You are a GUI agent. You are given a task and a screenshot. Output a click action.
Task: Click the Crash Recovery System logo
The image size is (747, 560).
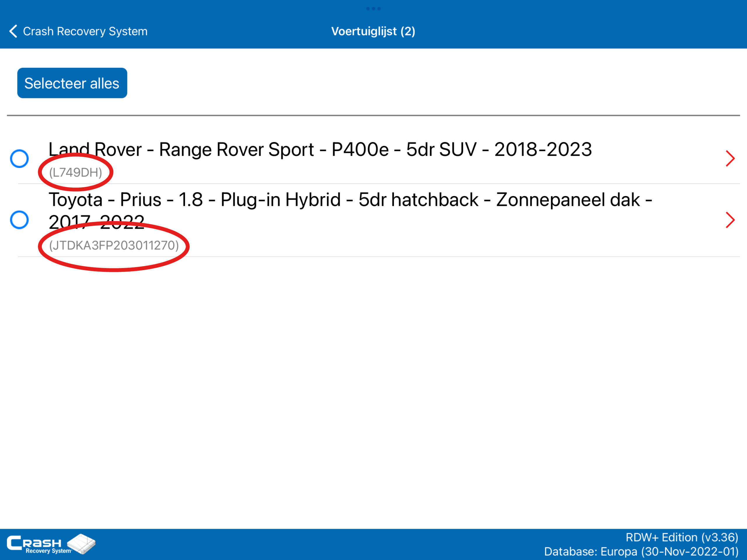click(51, 544)
